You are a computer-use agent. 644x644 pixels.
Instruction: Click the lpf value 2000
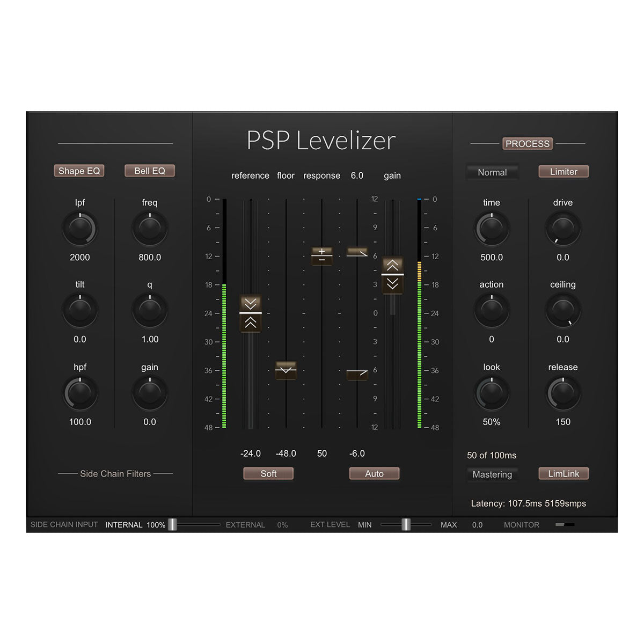pyautogui.click(x=80, y=257)
